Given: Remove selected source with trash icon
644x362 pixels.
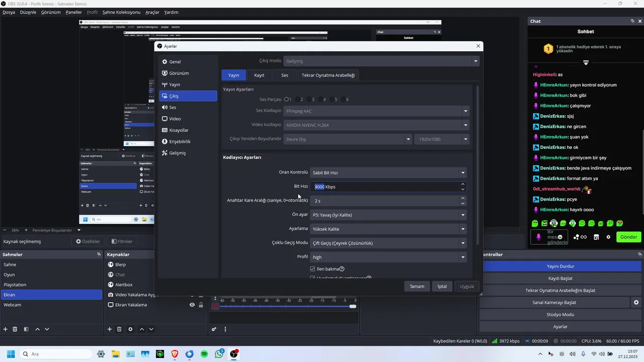Looking at the screenshot, I should (119, 329).
